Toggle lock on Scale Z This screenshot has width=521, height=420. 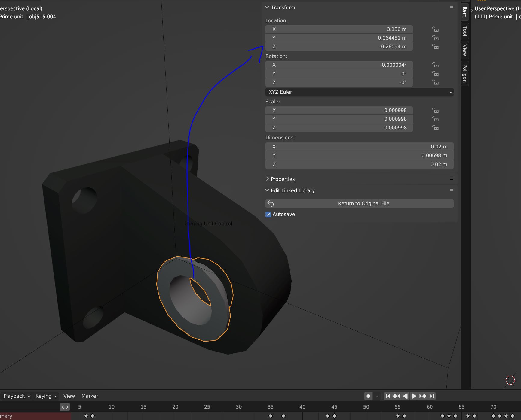pyautogui.click(x=435, y=128)
